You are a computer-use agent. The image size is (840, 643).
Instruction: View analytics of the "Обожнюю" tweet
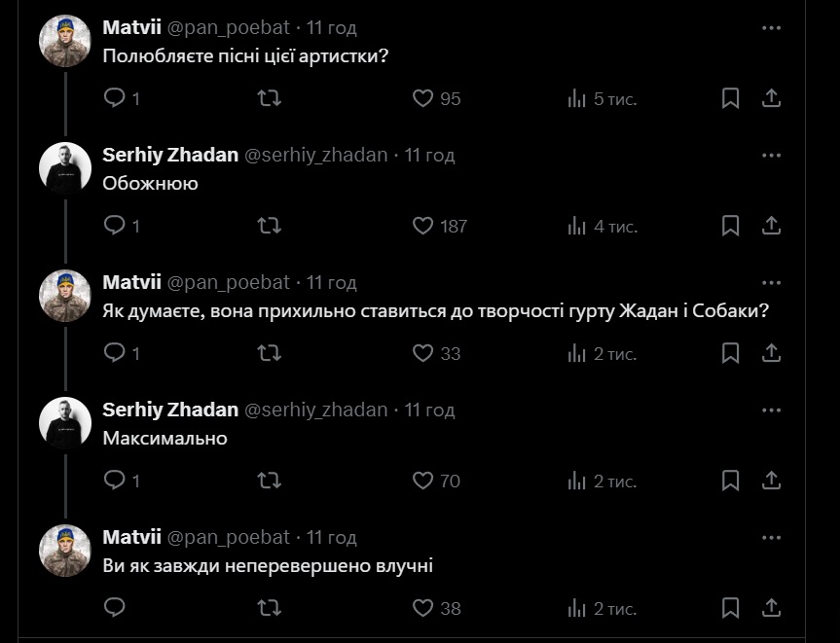[x=577, y=226]
